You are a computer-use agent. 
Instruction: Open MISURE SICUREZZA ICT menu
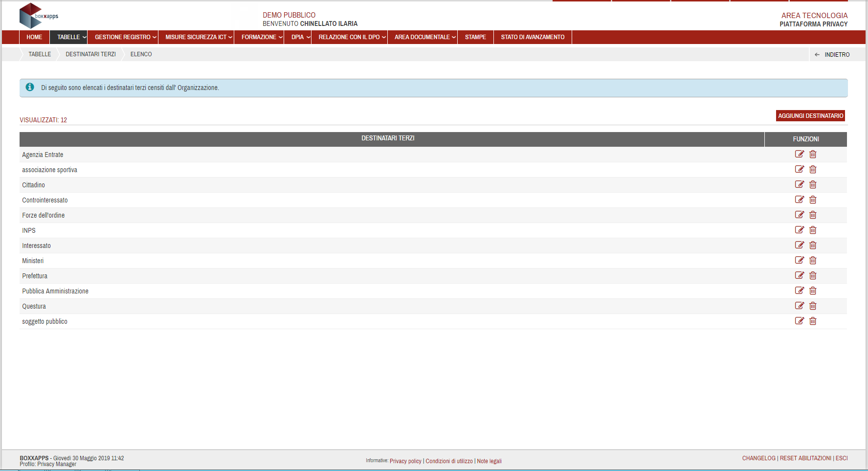point(196,37)
